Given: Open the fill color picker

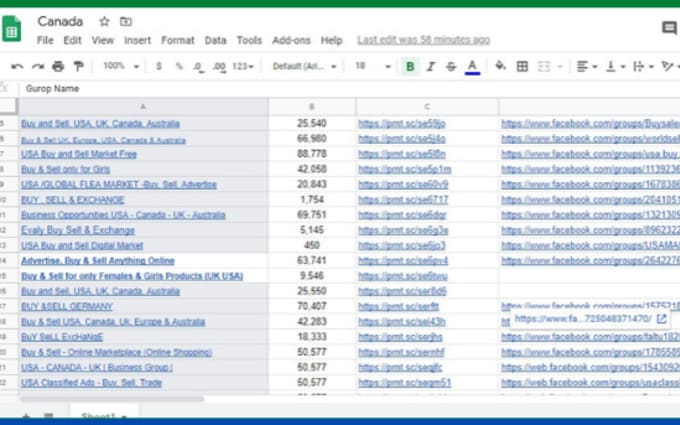Looking at the screenshot, I should click(x=500, y=66).
